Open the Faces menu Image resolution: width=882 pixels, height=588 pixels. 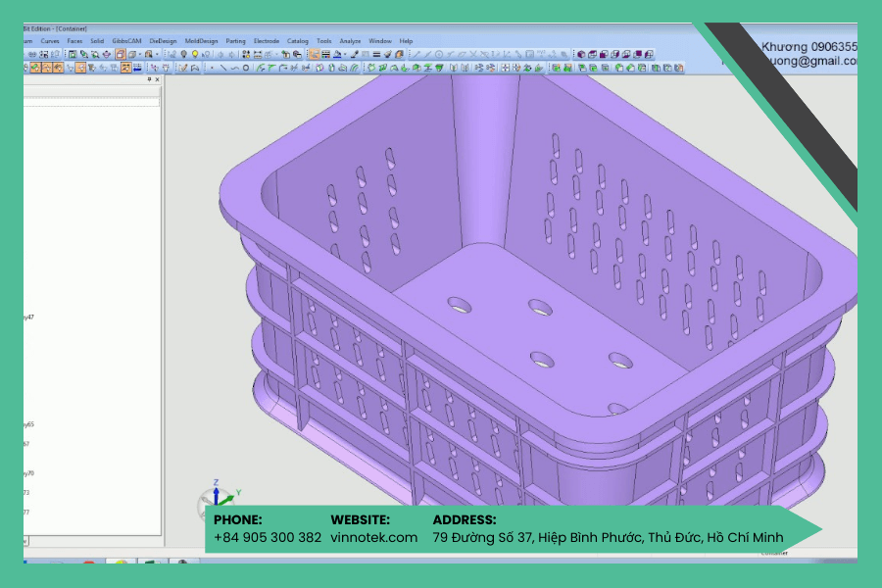coord(74,41)
